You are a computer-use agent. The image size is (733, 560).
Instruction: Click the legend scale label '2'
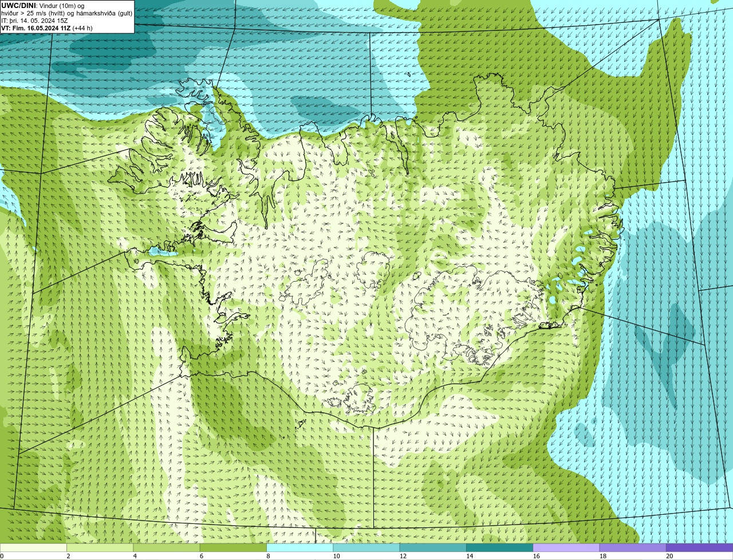[x=68, y=556]
